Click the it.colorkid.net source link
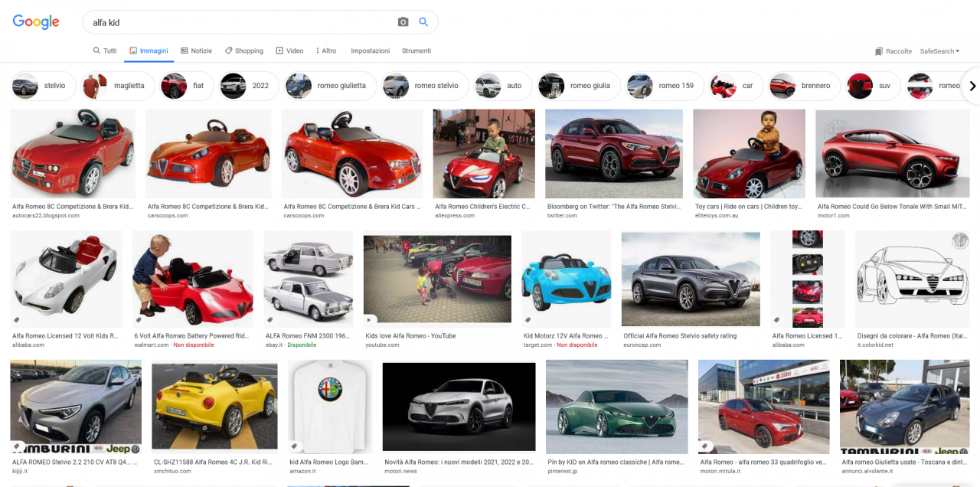Image resolution: width=980 pixels, height=487 pixels. point(875,345)
